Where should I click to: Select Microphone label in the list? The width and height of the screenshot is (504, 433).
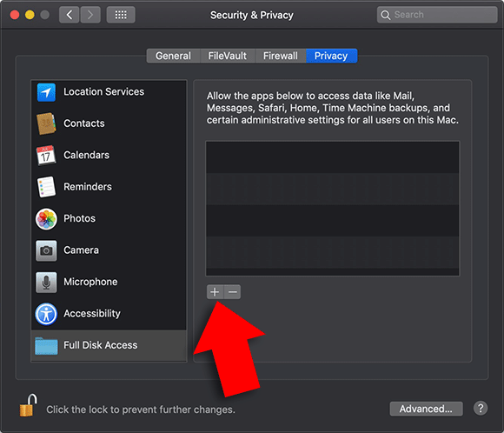tap(90, 282)
